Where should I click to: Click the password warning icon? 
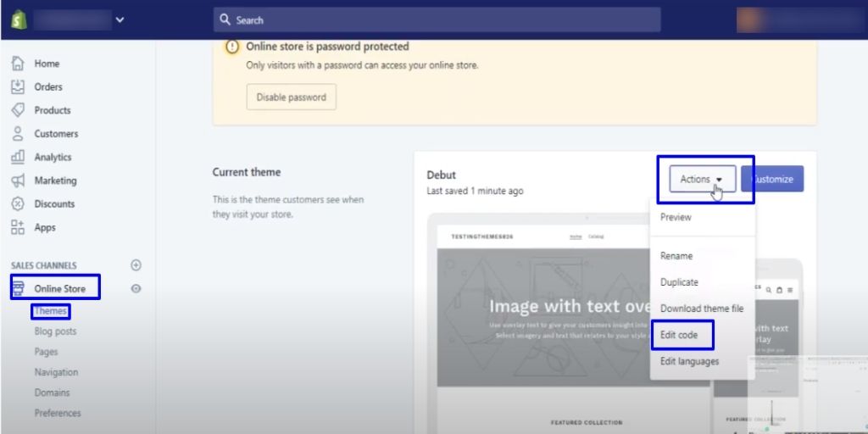click(232, 47)
